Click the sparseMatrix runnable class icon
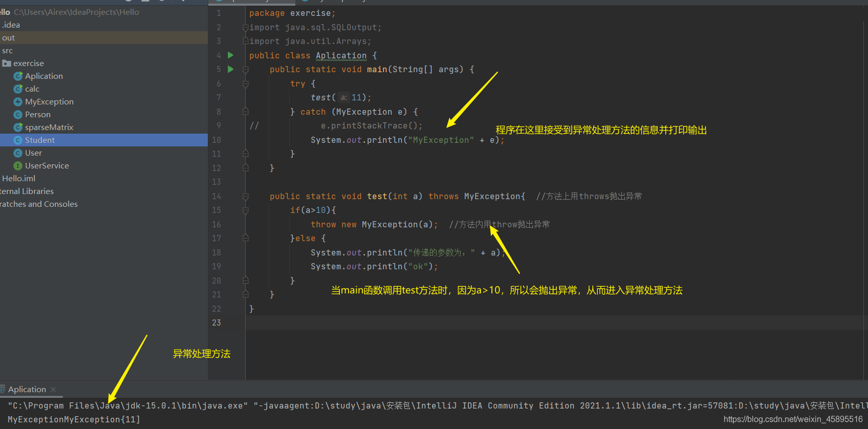Screen dimensions: 868x429 click(x=18, y=127)
